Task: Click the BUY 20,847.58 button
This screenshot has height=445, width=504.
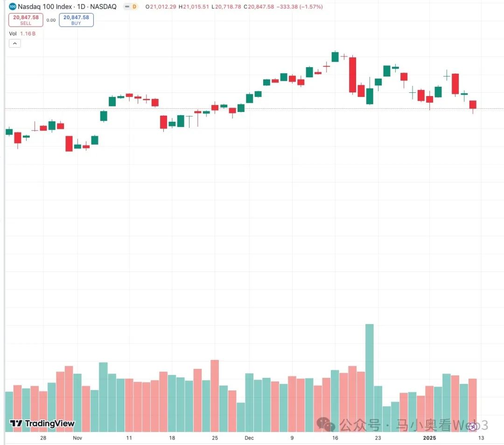Action: click(76, 20)
